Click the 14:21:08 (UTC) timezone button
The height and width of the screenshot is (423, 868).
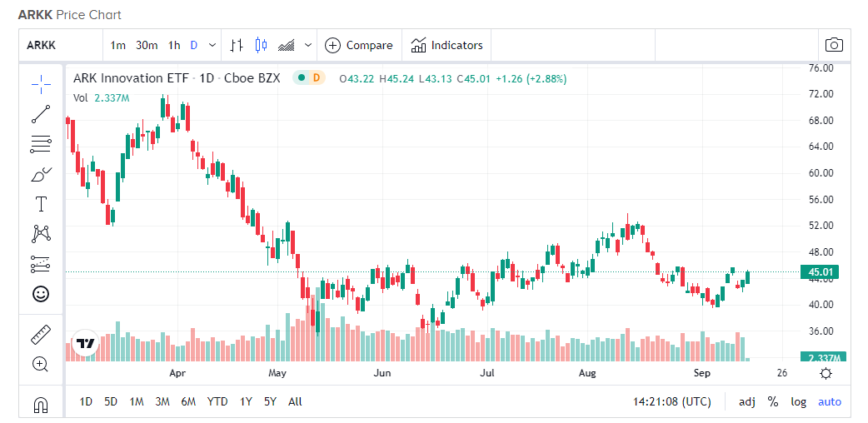point(672,402)
